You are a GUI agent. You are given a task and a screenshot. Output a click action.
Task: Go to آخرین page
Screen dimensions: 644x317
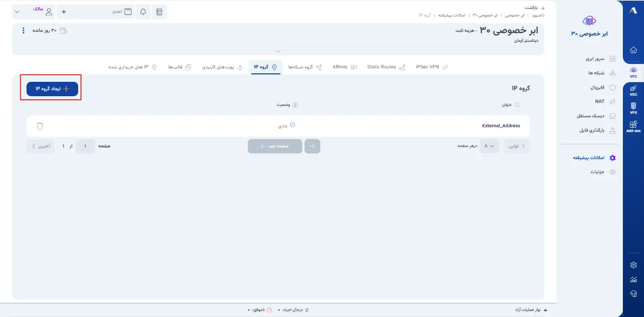click(x=40, y=146)
